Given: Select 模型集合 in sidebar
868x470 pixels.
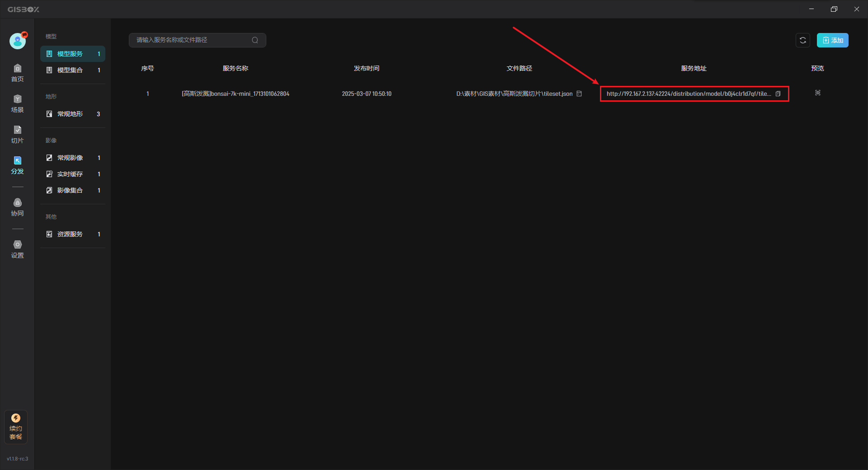Looking at the screenshot, I should tap(73, 70).
